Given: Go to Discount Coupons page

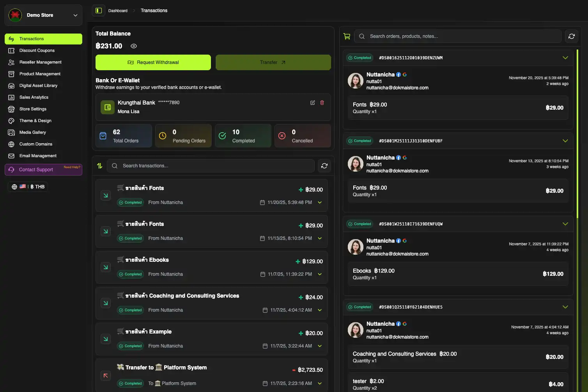Looking at the screenshot, I should click(x=37, y=50).
